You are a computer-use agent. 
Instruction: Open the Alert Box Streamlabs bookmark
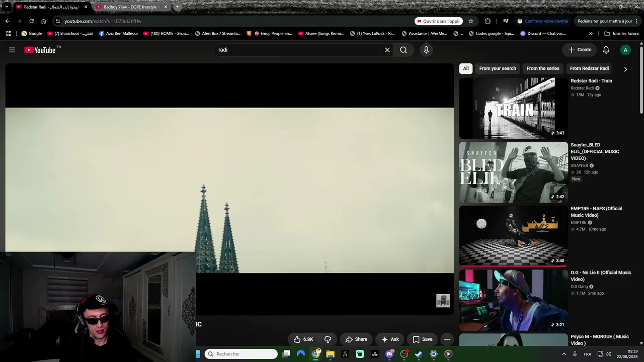(x=217, y=34)
